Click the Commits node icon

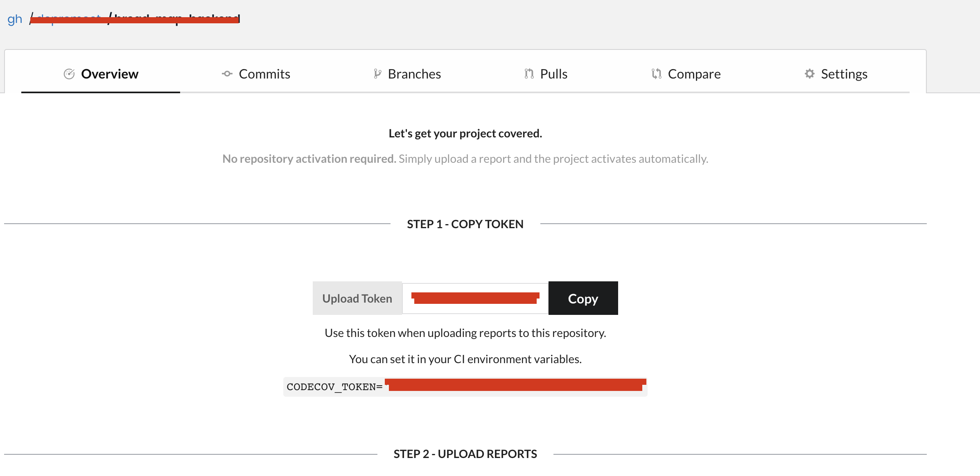point(227,74)
